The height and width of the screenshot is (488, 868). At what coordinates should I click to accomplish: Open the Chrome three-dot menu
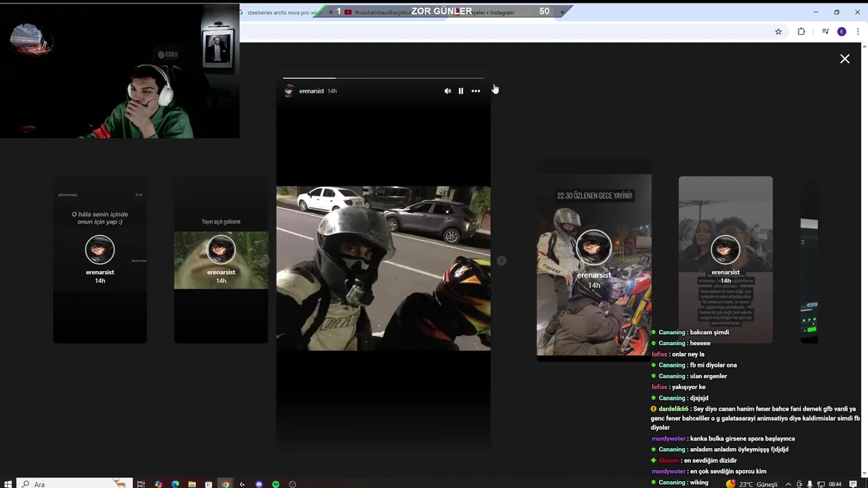tap(858, 32)
